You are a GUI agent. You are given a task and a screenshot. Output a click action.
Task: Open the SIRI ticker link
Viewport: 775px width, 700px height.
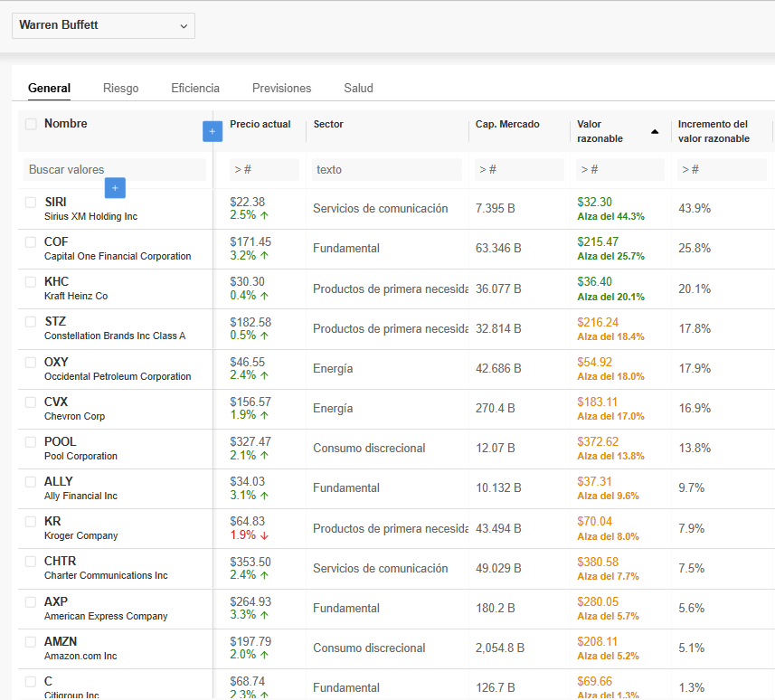pyautogui.click(x=55, y=203)
